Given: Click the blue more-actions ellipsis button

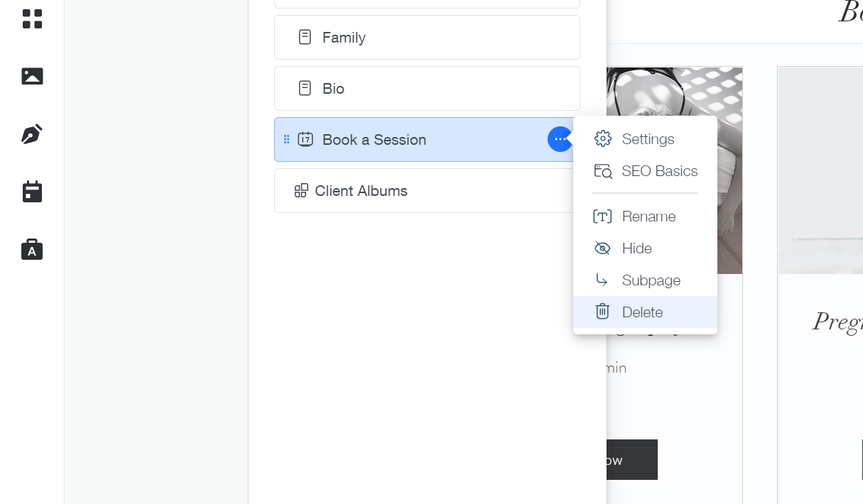Looking at the screenshot, I should click(x=560, y=139).
